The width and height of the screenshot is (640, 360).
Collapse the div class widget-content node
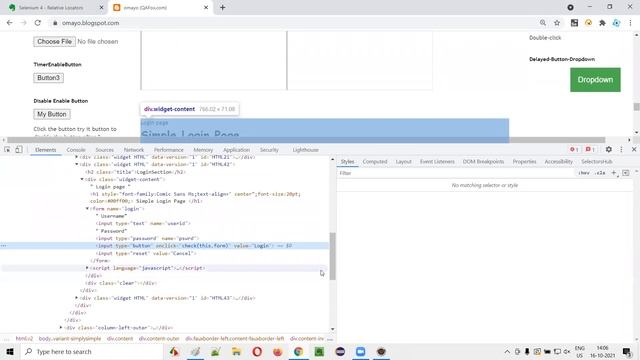(x=82, y=179)
